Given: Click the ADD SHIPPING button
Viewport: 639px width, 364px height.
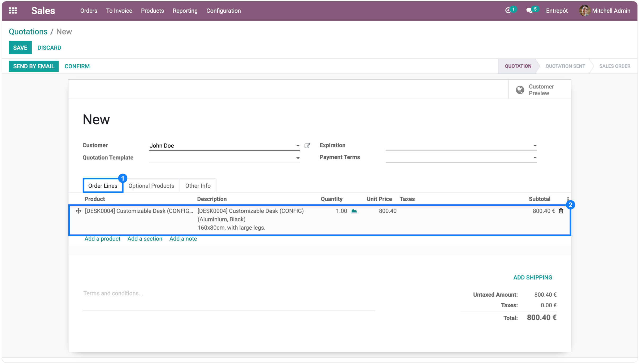Looking at the screenshot, I should [533, 277].
